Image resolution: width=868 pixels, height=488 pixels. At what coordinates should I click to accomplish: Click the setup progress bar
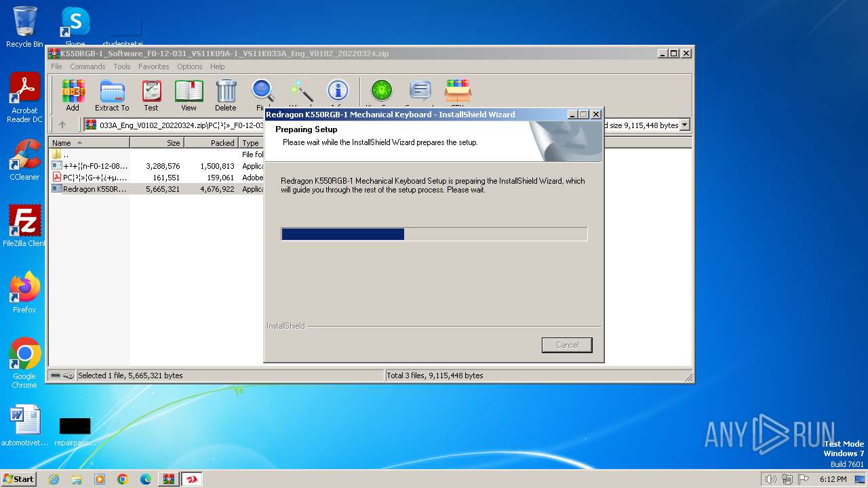click(x=434, y=234)
